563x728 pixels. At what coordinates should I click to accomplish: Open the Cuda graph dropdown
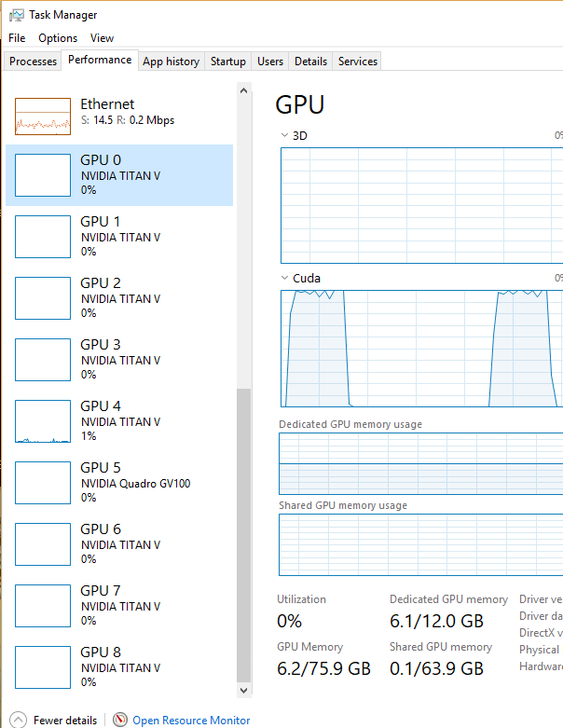click(x=285, y=278)
